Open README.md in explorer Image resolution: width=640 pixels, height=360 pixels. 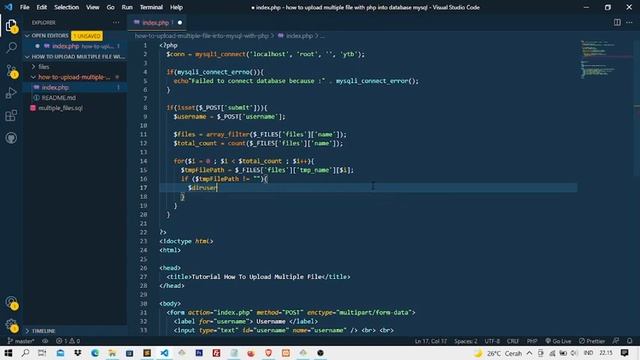(x=75, y=98)
